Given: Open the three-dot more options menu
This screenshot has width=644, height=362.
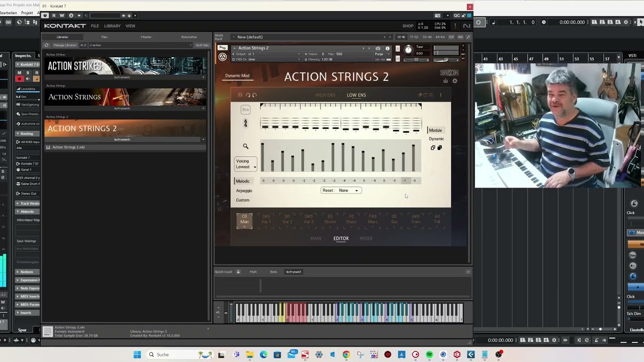Looking at the screenshot, I should click(441, 95).
